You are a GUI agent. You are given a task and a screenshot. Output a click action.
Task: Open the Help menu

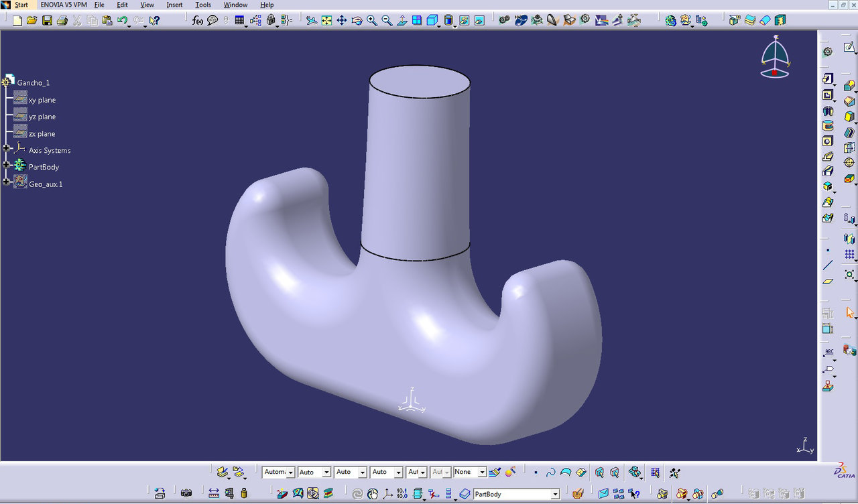coord(267,5)
